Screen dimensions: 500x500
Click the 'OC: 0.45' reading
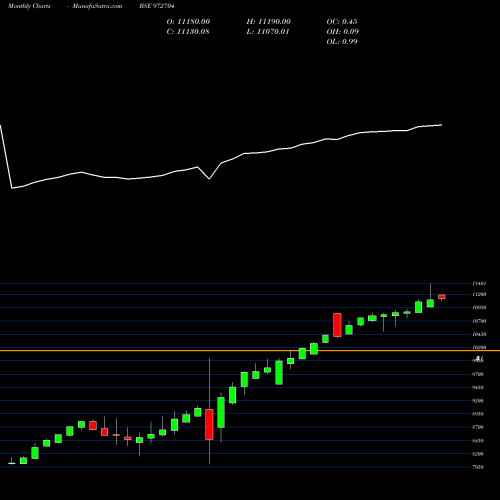(x=342, y=22)
